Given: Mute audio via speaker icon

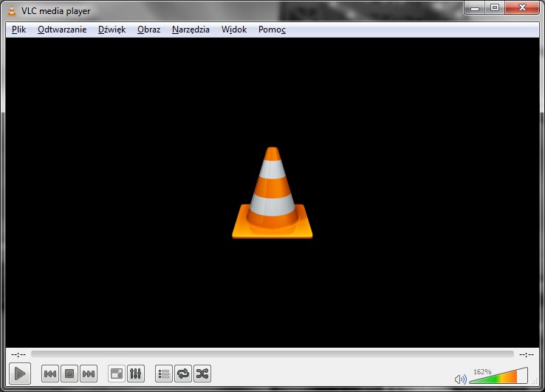Looking at the screenshot, I should [x=461, y=379].
